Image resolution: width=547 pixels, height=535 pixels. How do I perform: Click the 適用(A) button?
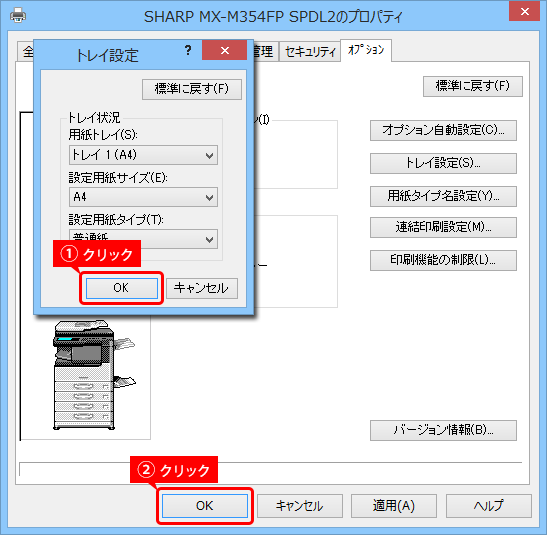pyautogui.click(x=394, y=506)
